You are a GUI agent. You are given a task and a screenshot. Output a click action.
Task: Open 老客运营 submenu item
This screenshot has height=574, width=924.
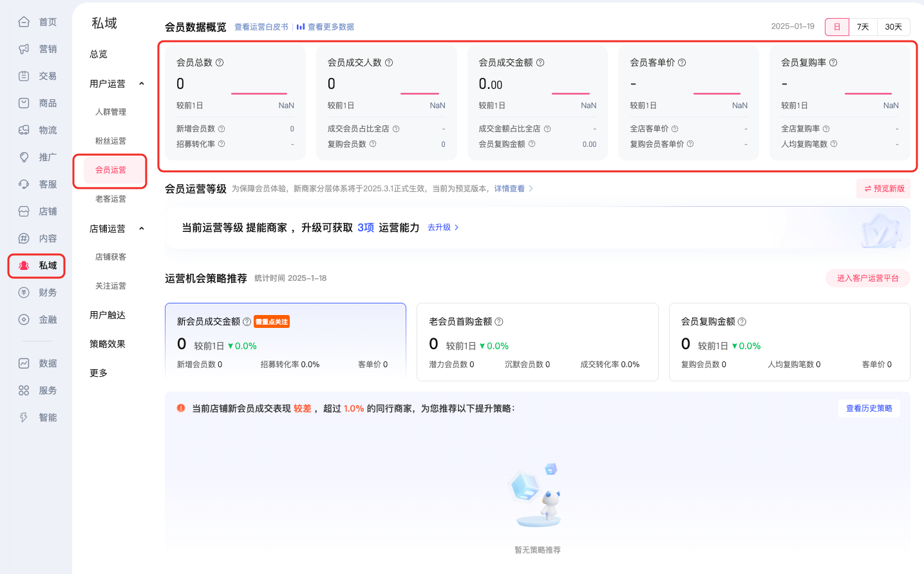click(111, 199)
